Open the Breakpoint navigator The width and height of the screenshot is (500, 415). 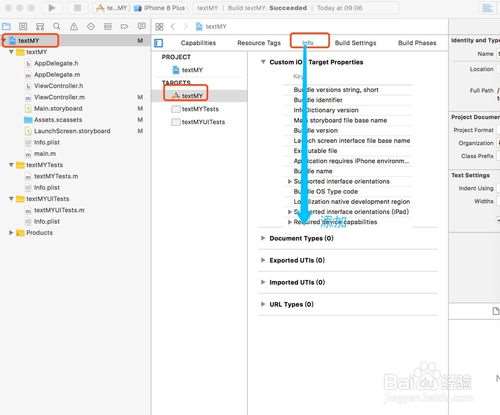pos(124,26)
